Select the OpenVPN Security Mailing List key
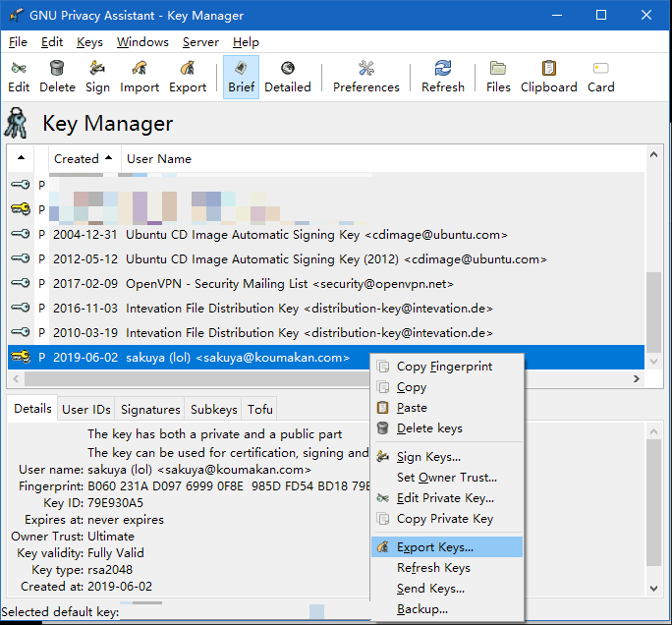The height and width of the screenshot is (625, 672). 290,283
